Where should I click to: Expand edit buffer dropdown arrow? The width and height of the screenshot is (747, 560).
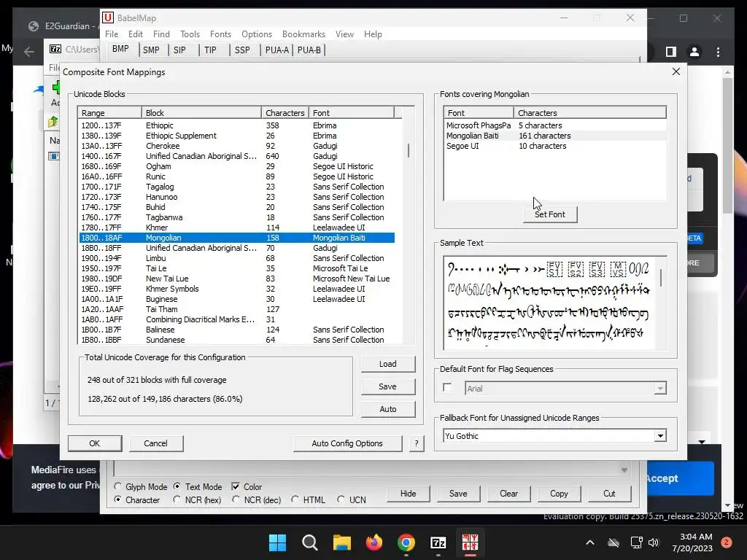tap(624, 470)
